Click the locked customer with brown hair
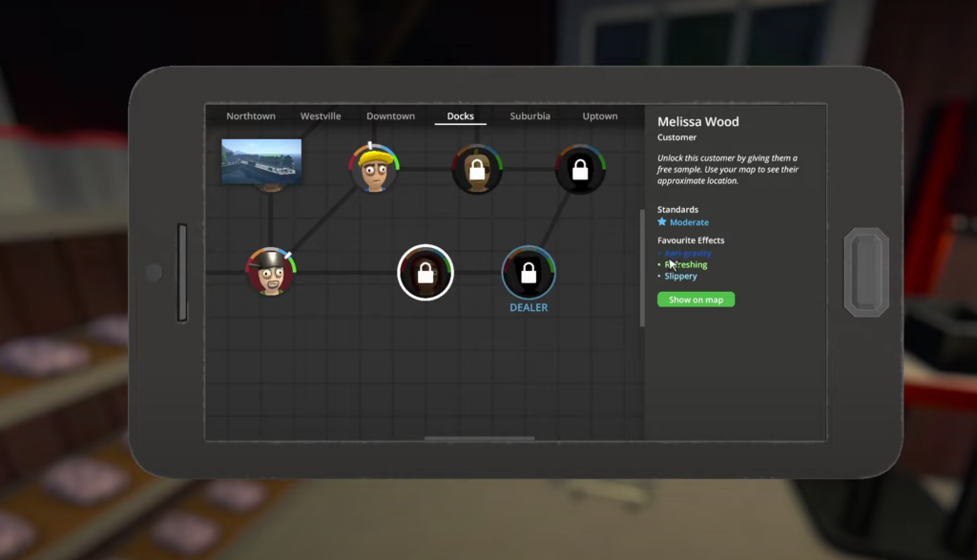Screen dimensions: 977x560 [477, 169]
